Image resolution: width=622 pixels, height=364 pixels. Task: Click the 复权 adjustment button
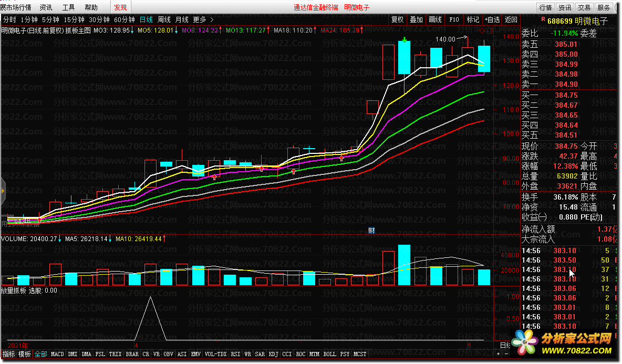pos(397,19)
